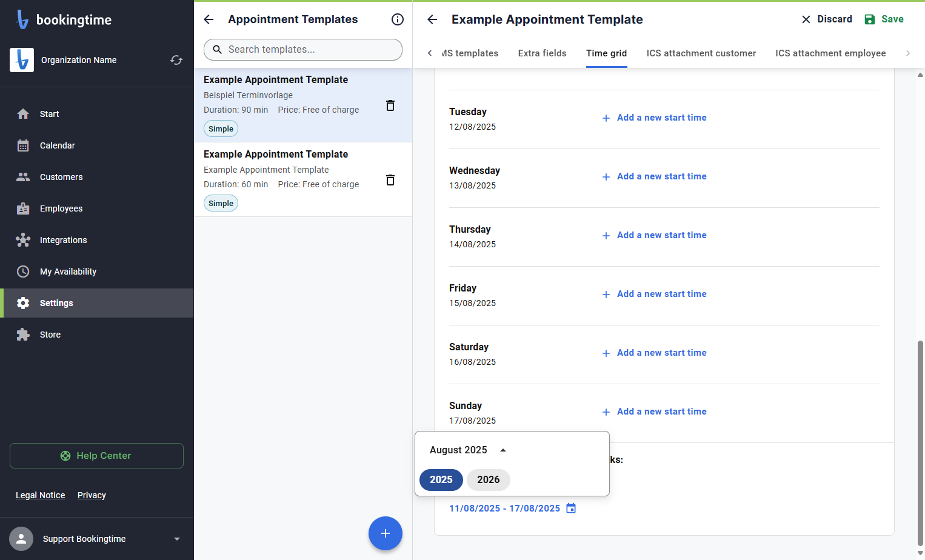Go back from the Appointment Templates list
The width and height of the screenshot is (925, 560).
coord(209,19)
